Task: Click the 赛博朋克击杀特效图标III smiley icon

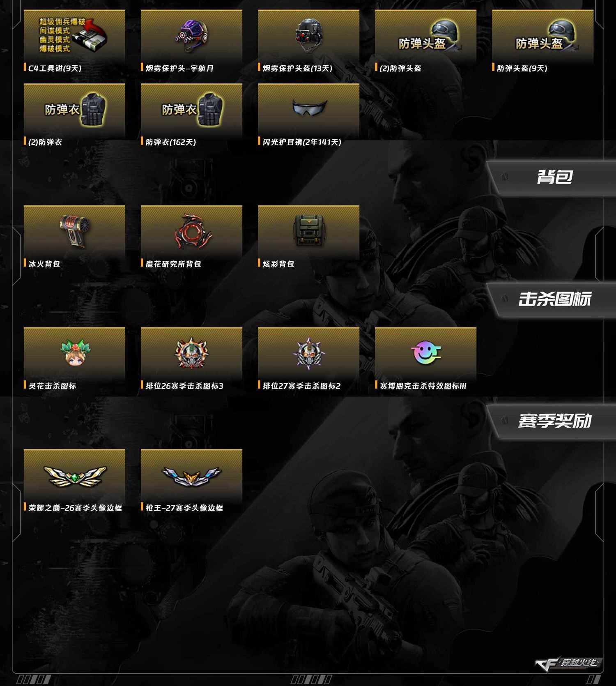Action: [x=425, y=354]
